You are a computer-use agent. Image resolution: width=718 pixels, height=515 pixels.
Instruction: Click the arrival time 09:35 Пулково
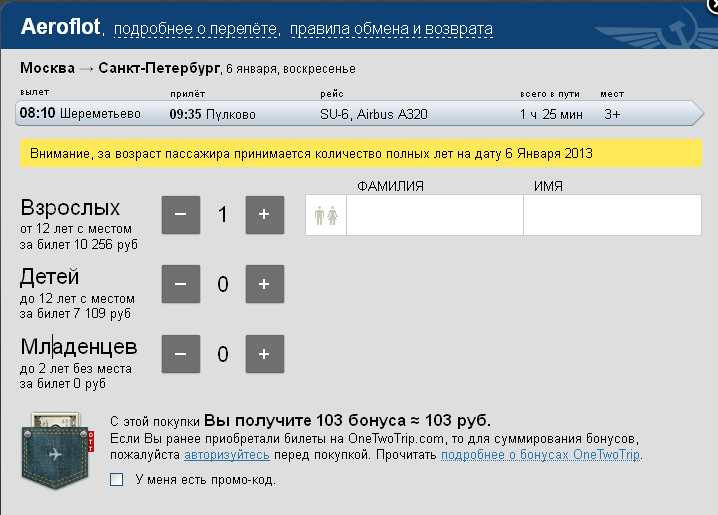[x=212, y=114]
